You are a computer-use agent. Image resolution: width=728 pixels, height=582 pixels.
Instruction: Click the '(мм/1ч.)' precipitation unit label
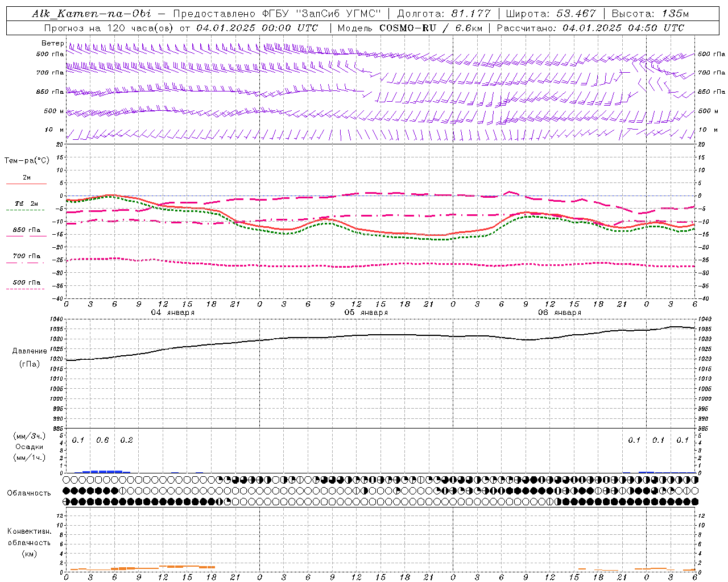(x=29, y=458)
